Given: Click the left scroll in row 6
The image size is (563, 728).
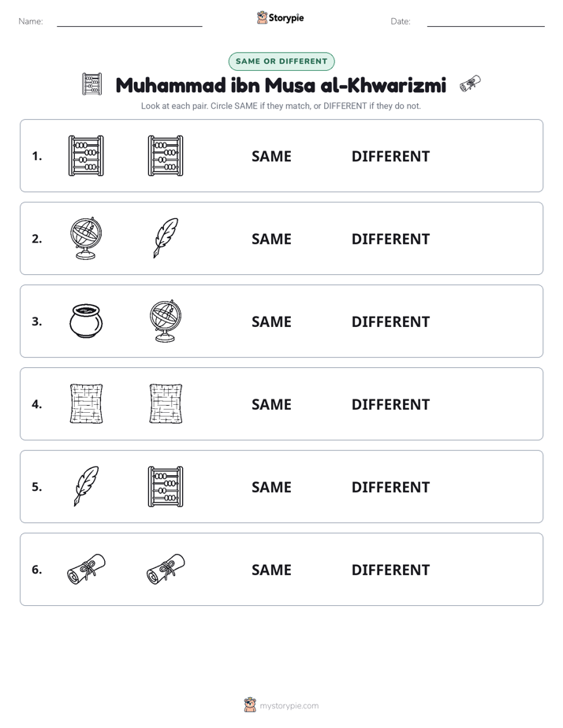Looking at the screenshot, I should [x=87, y=569].
